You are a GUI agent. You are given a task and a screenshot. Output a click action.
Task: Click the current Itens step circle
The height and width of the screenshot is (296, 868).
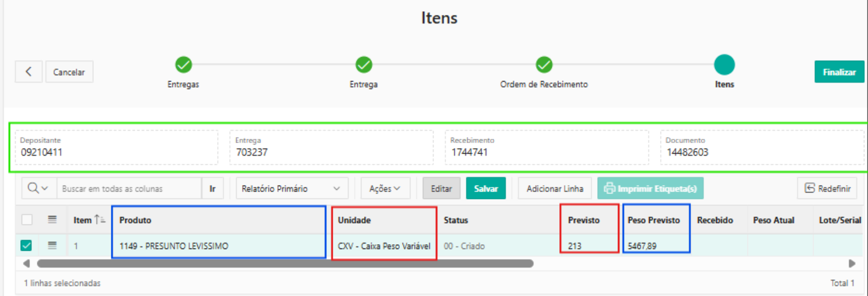pyautogui.click(x=724, y=65)
